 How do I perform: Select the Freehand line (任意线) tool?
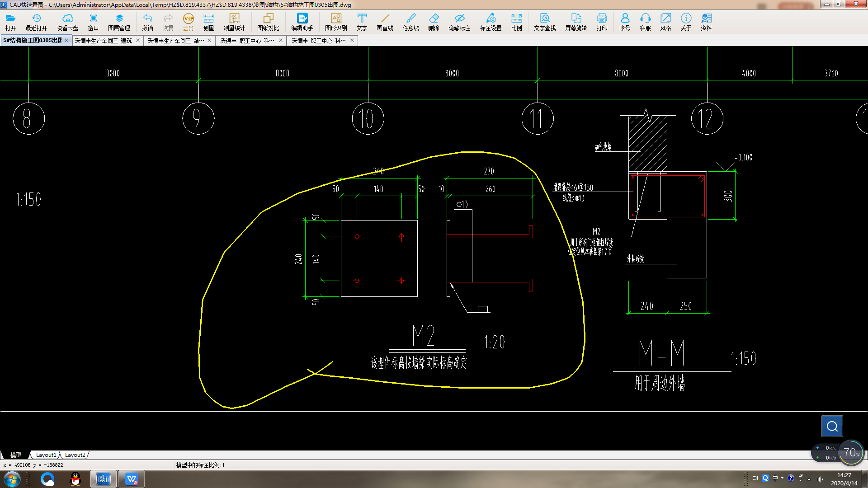(410, 22)
